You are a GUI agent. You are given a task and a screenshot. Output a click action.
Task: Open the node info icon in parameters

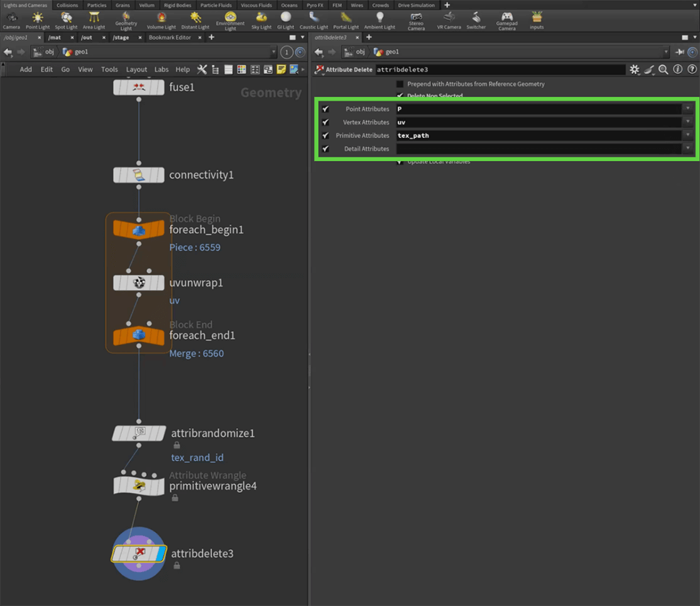point(678,70)
